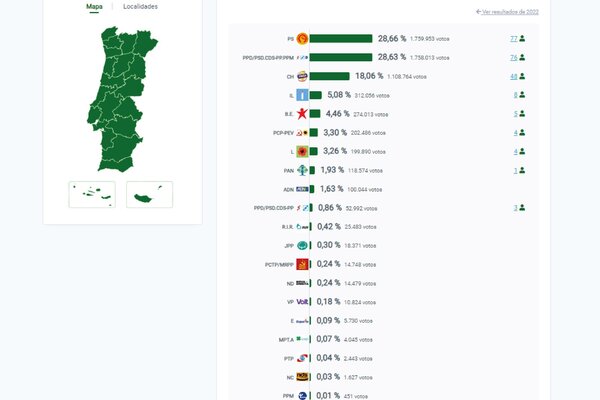Click the PS party logo icon
This screenshot has width=600, height=400.
click(x=302, y=38)
